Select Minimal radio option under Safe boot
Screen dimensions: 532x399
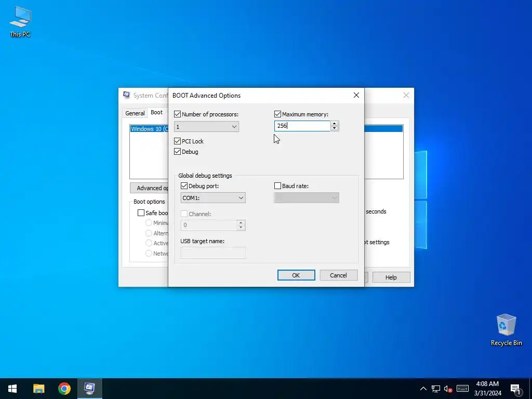click(x=149, y=223)
